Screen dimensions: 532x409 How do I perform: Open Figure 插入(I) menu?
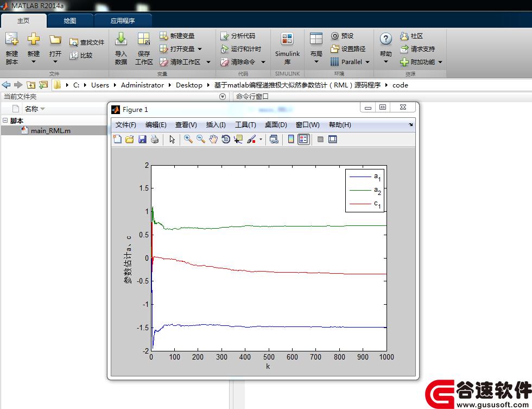(x=216, y=125)
